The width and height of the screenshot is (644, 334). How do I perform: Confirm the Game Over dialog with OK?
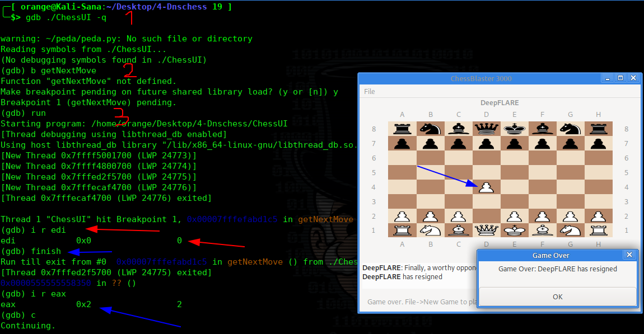tap(557, 297)
